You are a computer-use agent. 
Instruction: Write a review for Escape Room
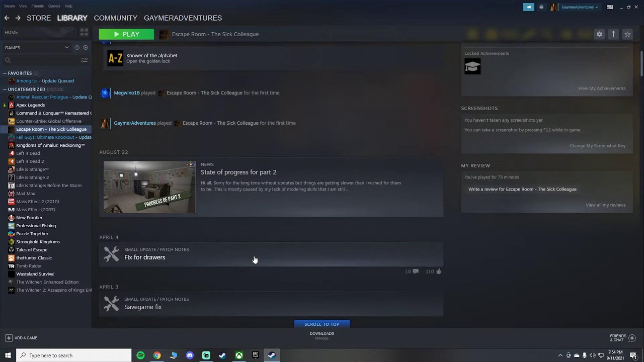click(x=522, y=190)
